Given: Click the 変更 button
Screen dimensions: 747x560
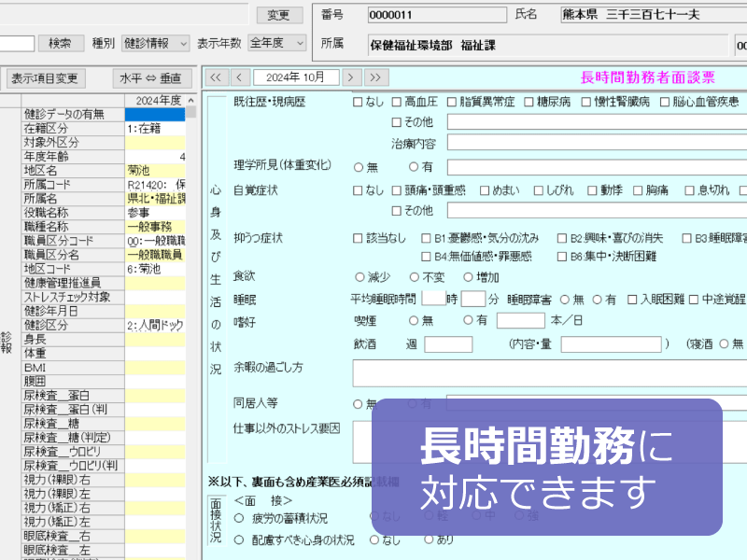Looking at the screenshot, I should 278,15.
